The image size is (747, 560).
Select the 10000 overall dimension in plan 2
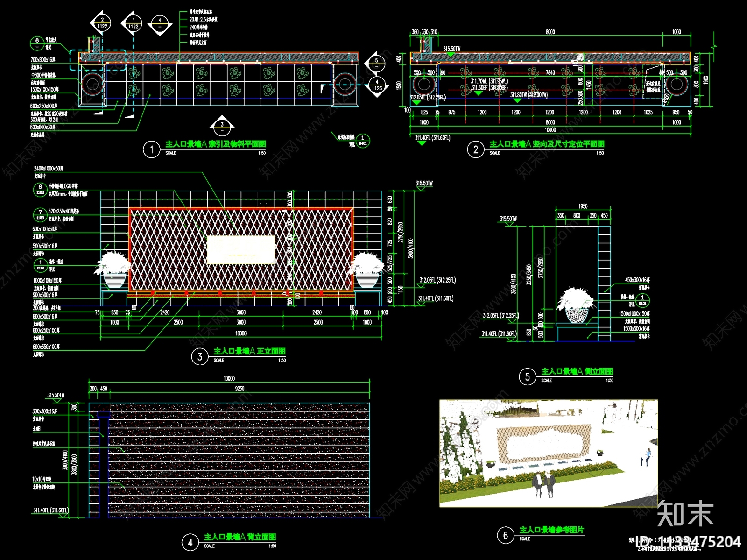tap(550, 130)
